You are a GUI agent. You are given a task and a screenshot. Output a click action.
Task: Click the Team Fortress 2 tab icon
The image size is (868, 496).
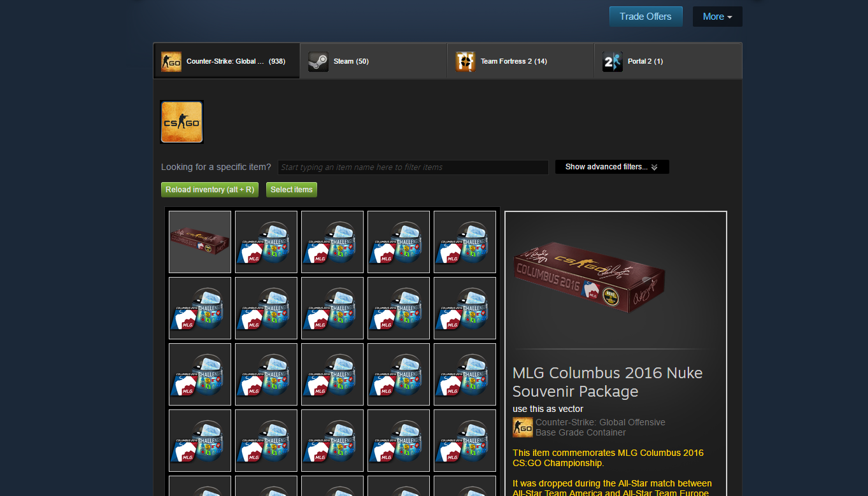tap(466, 62)
